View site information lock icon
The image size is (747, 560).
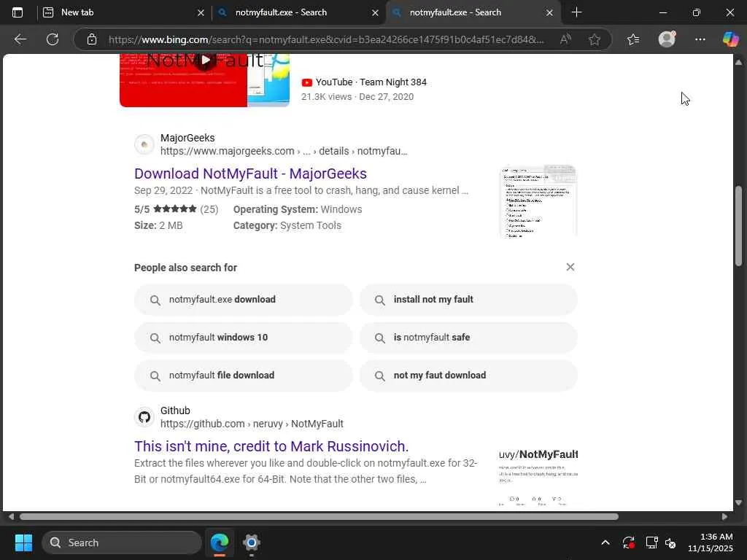coord(92,39)
